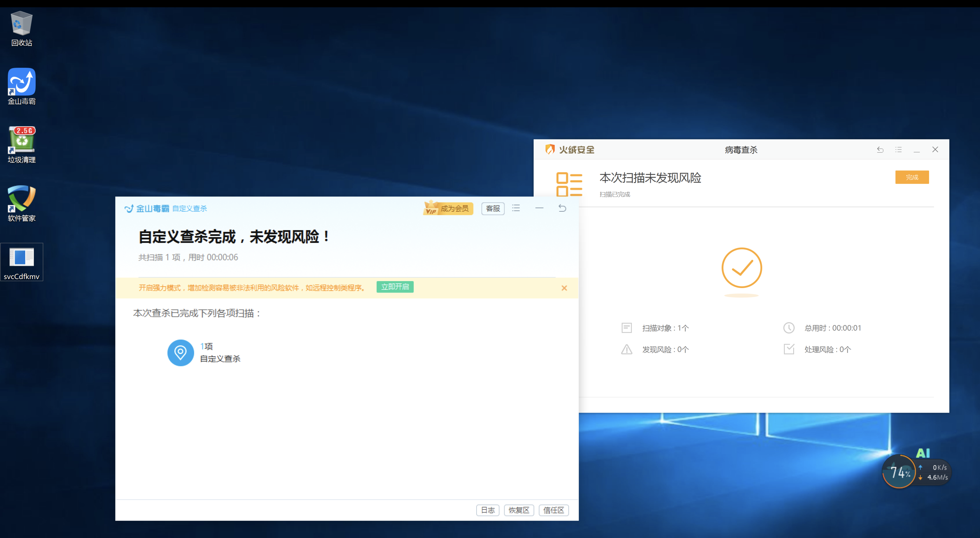
Task: Open the 恢复区 recovery area
Action: 519,510
